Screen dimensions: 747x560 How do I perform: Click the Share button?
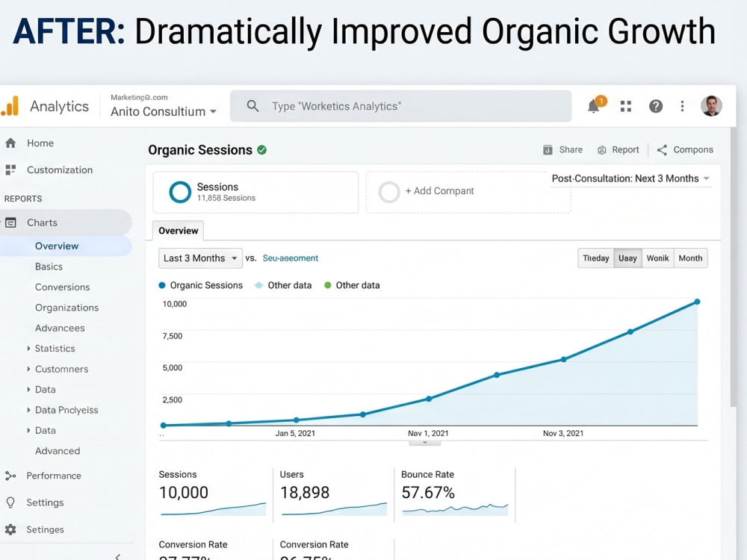pos(563,150)
